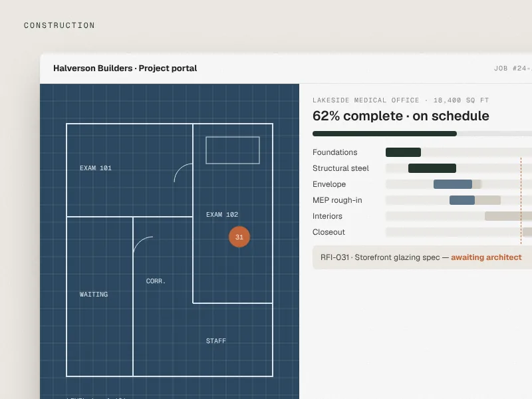
Task: Click 'LAKESIDE MEDICAL OFFICE · 18,400 SQ FT' caption
Action: click(x=401, y=100)
